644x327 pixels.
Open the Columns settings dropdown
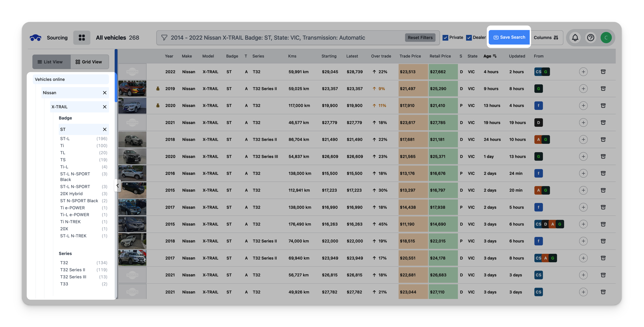546,38
